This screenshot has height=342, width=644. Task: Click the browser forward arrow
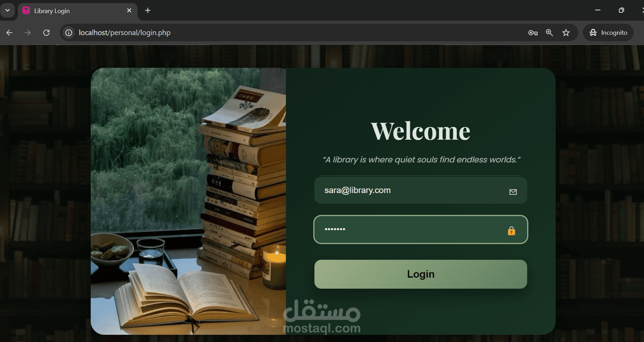[28, 33]
